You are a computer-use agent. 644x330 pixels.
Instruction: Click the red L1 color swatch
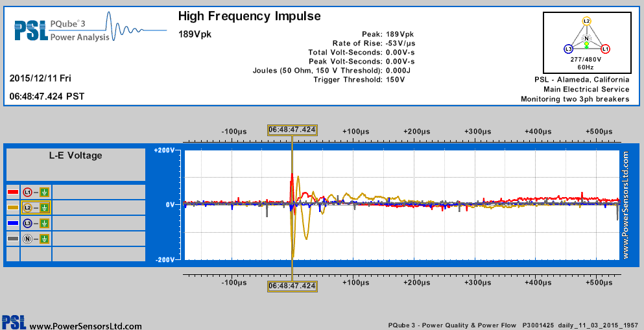click(12, 192)
